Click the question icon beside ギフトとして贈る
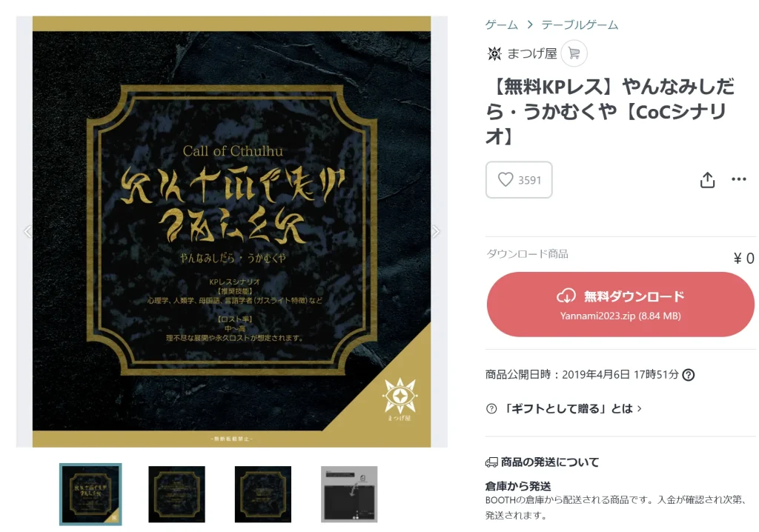 (x=491, y=408)
